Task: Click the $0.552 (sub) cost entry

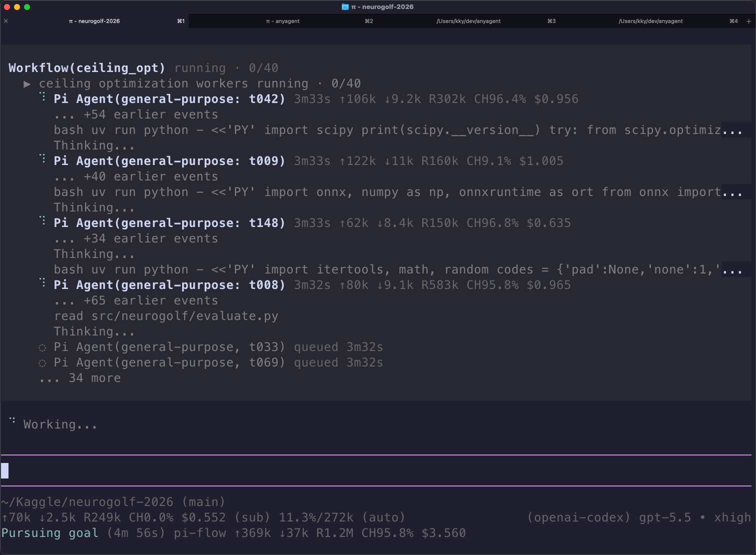Action: 226,517
